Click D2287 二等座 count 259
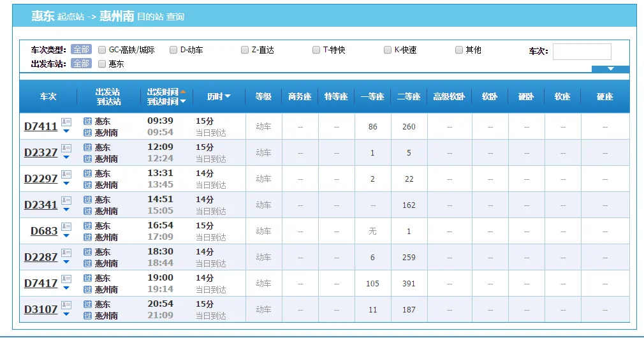 (409, 258)
